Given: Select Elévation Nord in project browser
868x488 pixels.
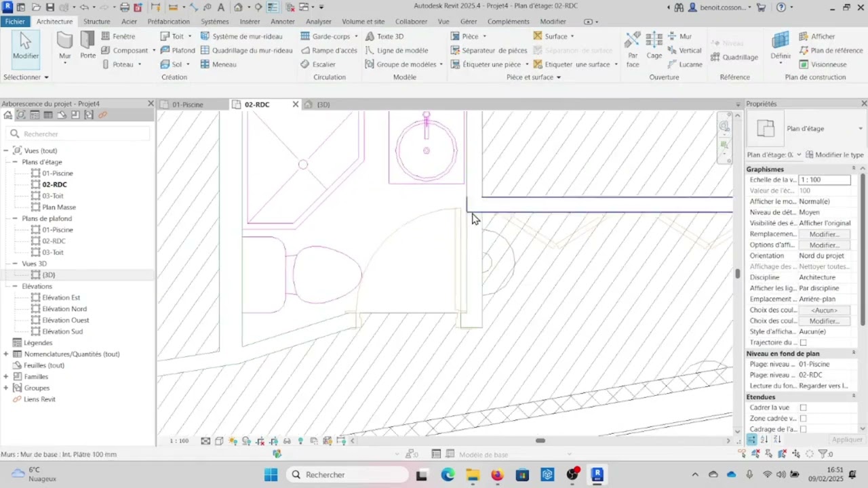Looking at the screenshot, I should click(x=64, y=309).
